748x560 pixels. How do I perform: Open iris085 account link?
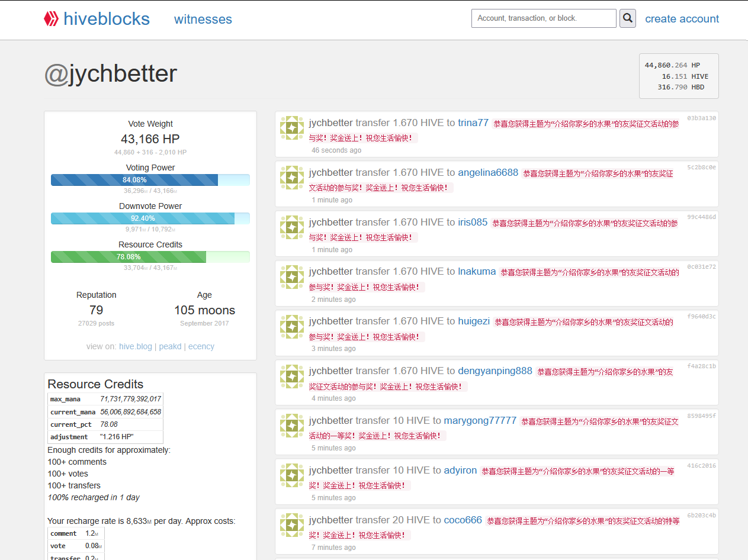[473, 222]
